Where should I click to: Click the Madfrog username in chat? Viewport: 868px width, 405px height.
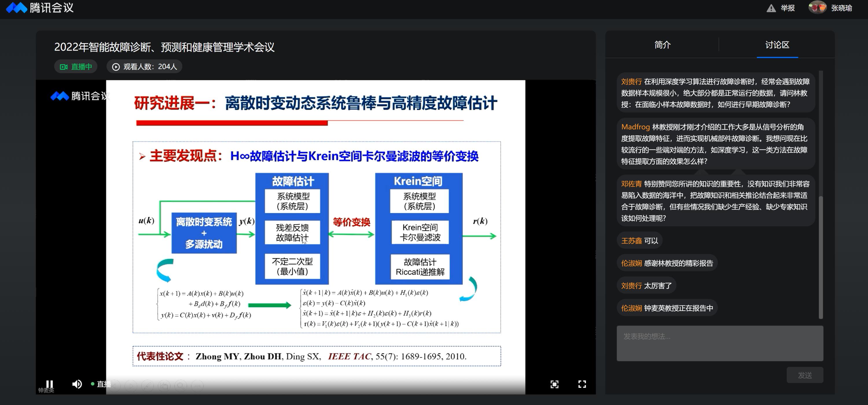[x=635, y=127]
